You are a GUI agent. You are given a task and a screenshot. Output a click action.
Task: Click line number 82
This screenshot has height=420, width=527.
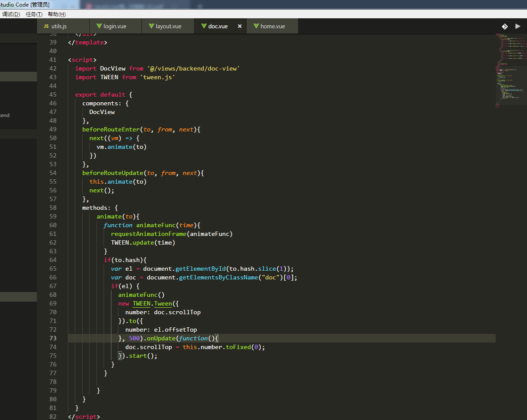53,417
